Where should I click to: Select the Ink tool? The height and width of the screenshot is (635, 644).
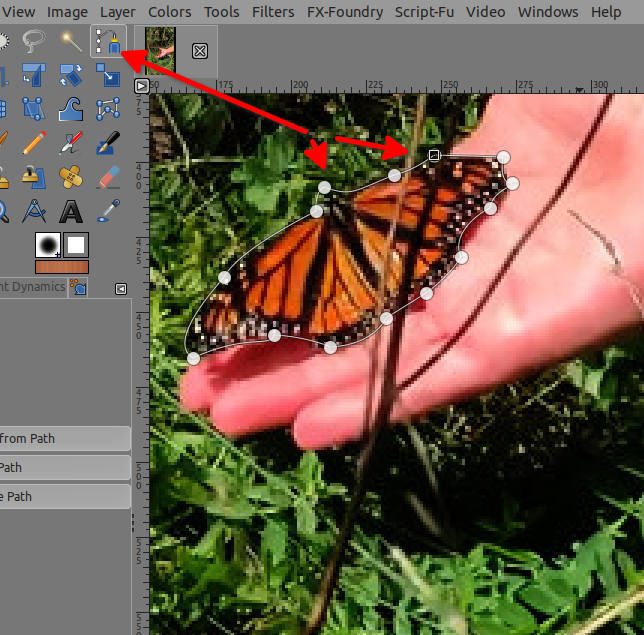108,143
